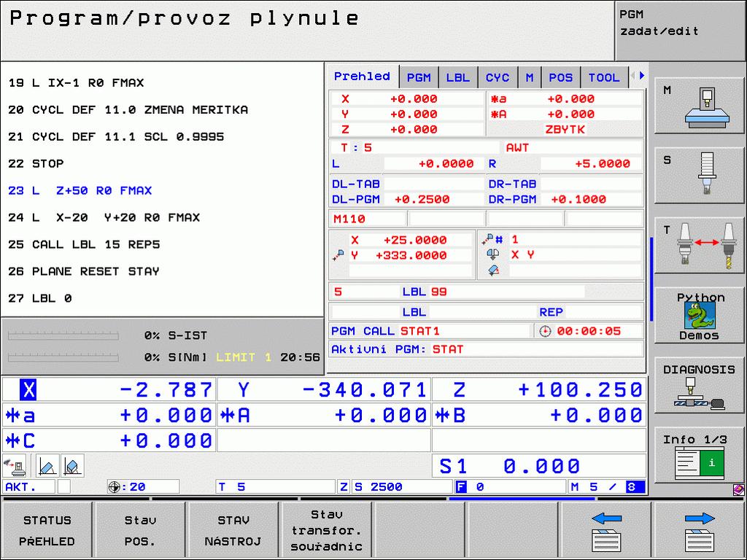Image resolution: width=747 pixels, height=560 pixels.
Task: Select line 20 CYCL DEF 11.0 ZMENA MERITKA
Action: tap(128, 110)
